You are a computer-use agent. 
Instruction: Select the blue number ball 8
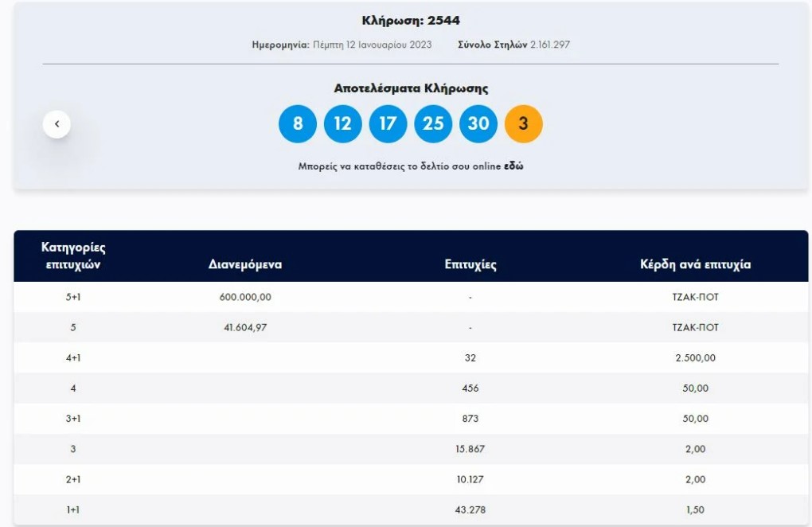298,123
